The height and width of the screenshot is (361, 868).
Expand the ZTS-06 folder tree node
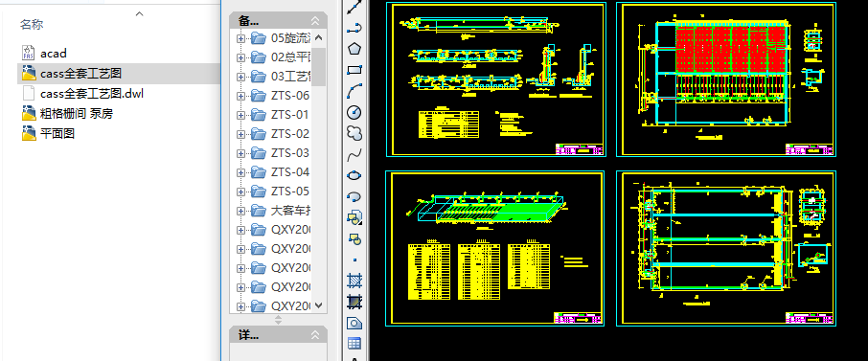click(240, 96)
